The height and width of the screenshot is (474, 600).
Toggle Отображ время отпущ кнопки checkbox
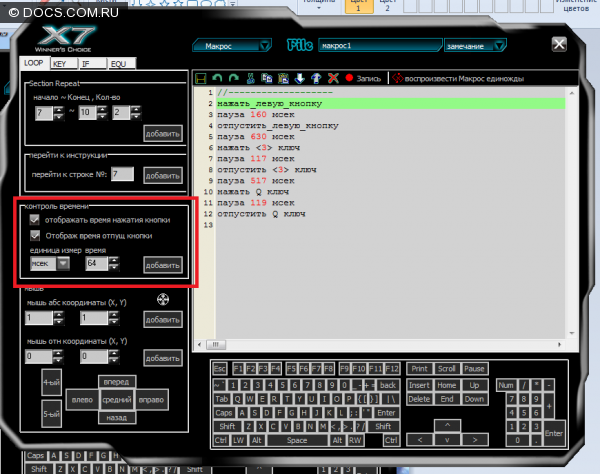coord(34,235)
